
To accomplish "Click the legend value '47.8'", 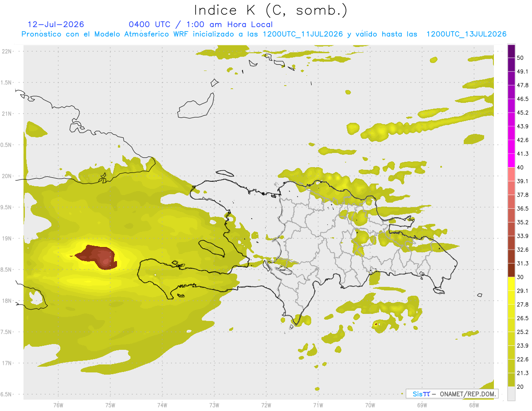I will click(523, 85).
